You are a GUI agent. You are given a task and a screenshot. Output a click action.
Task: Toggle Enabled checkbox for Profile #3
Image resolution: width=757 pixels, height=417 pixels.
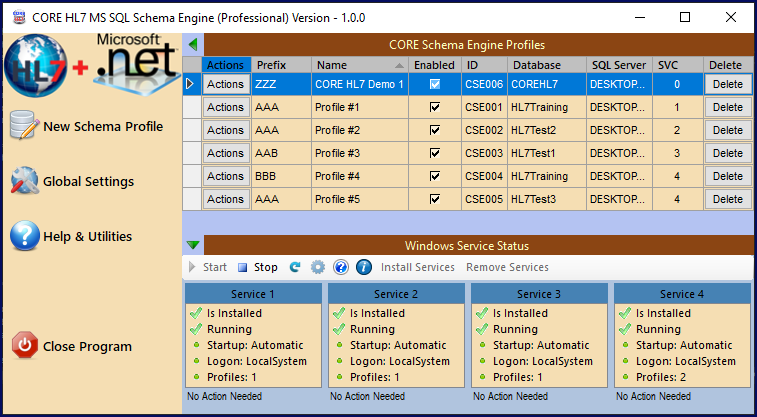(x=435, y=153)
